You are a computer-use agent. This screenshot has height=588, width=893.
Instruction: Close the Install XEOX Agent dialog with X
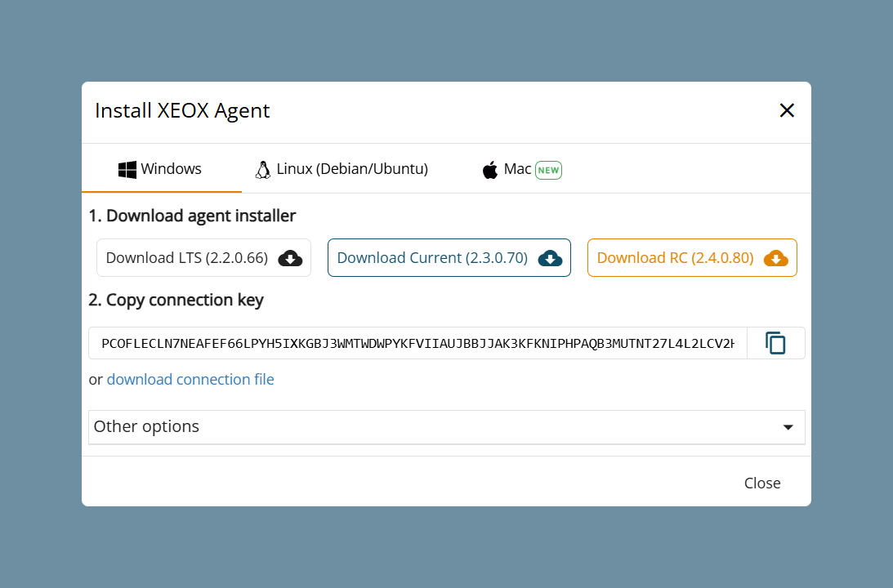[x=787, y=110]
